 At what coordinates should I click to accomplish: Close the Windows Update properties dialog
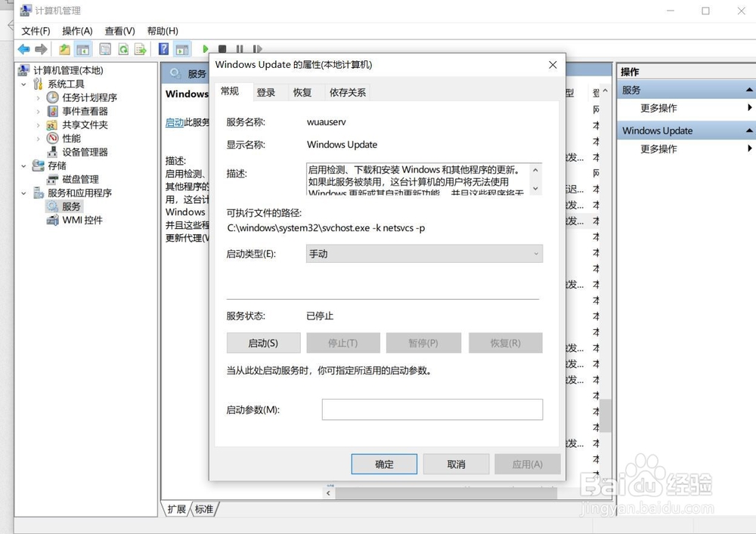click(553, 64)
